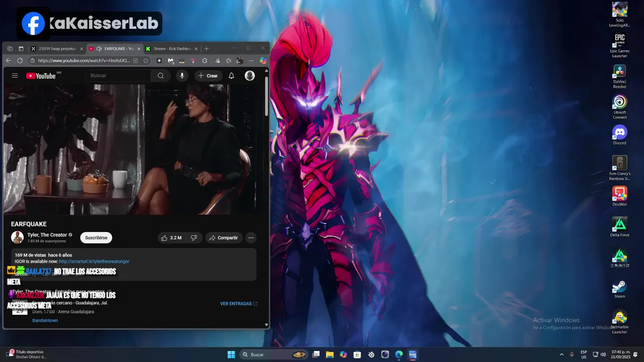Click the scrollbar down arrow

click(x=267, y=325)
